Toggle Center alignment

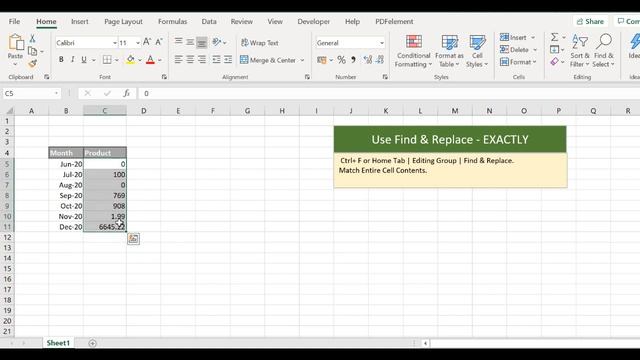tap(190, 60)
